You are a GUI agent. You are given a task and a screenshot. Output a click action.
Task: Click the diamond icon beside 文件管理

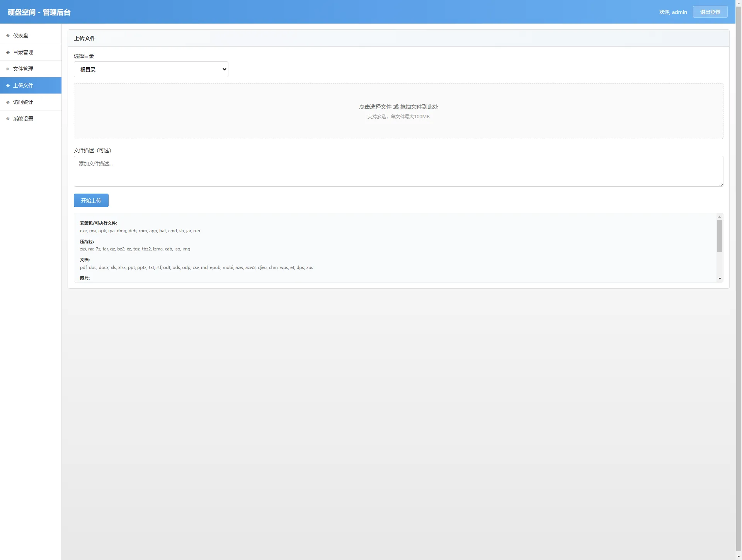click(8, 69)
